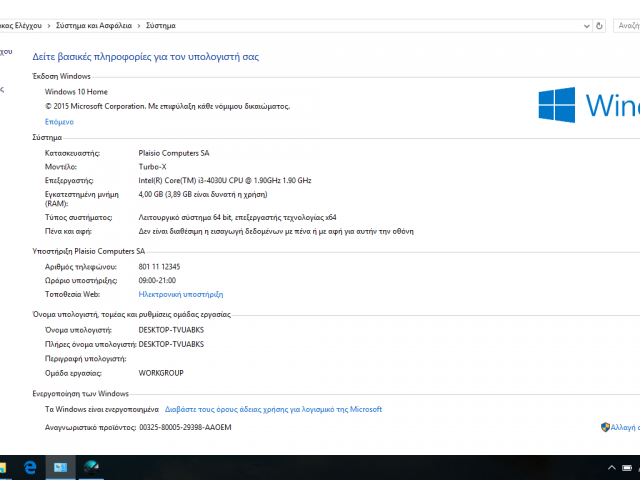Go to the Ελέγχου Control Panel breadcrumb
640x480 pixels.
(x=20, y=26)
